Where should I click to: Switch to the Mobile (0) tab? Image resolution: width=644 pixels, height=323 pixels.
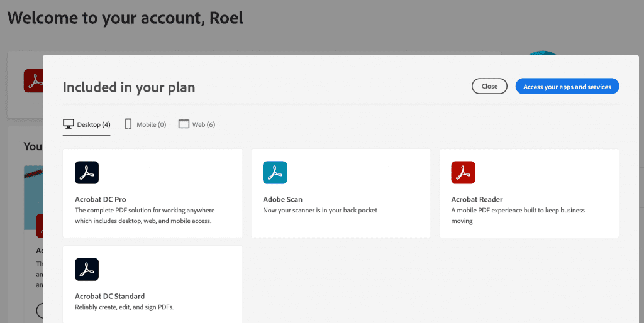151,125
